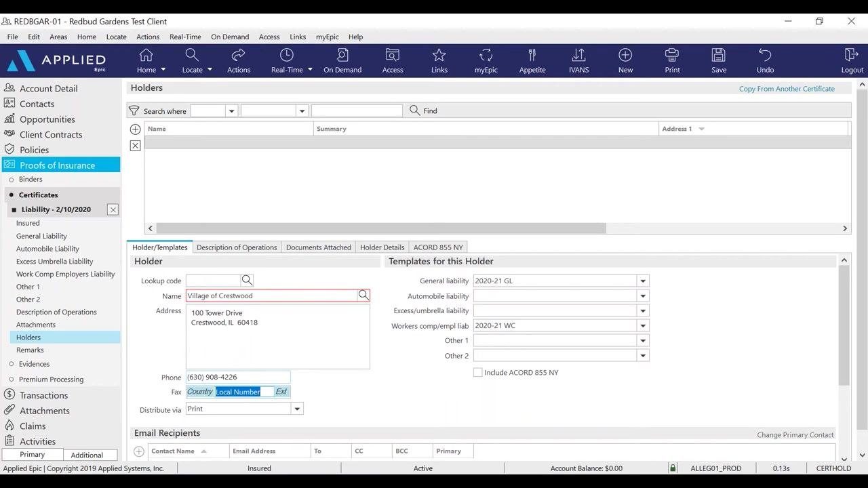Open Policies in the left navigation
This screenshot has height=488, width=868.
coord(35,150)
